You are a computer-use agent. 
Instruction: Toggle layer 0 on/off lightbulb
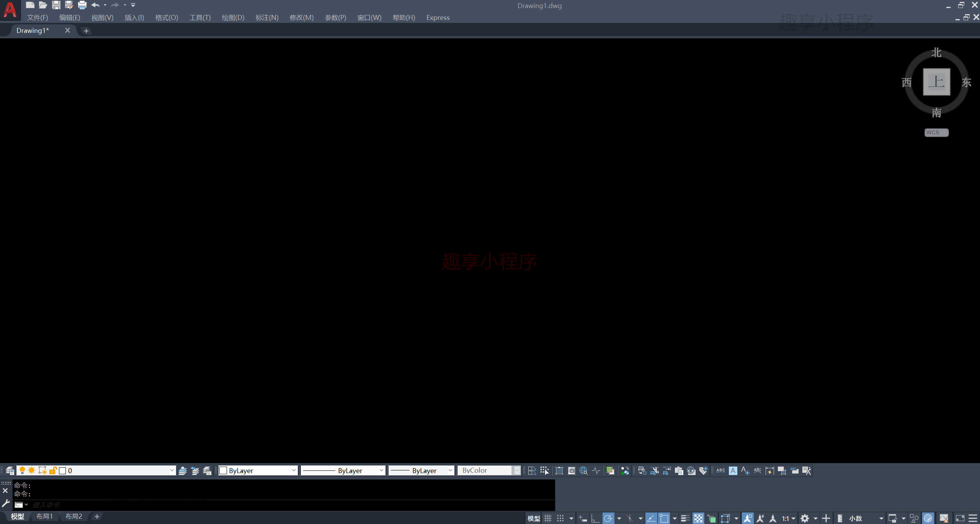(x=22, y=470)
